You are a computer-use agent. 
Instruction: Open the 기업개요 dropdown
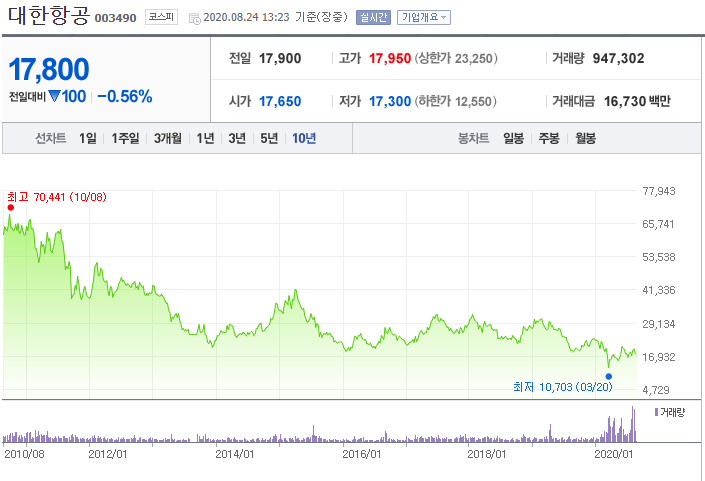pos(424,18)
